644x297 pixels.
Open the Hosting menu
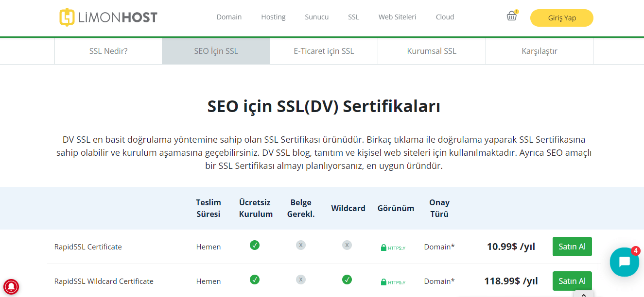tap(273, 17)
